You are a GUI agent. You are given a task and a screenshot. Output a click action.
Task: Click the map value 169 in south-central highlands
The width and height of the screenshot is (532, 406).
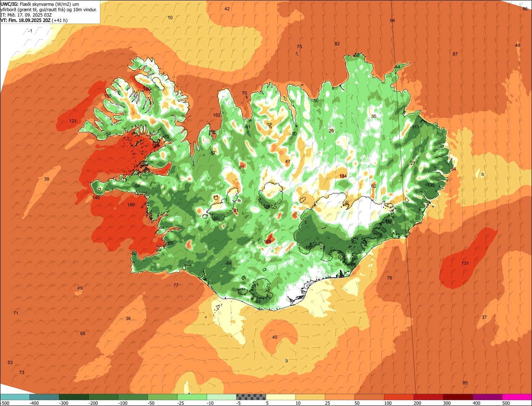(x=268, y=242)
